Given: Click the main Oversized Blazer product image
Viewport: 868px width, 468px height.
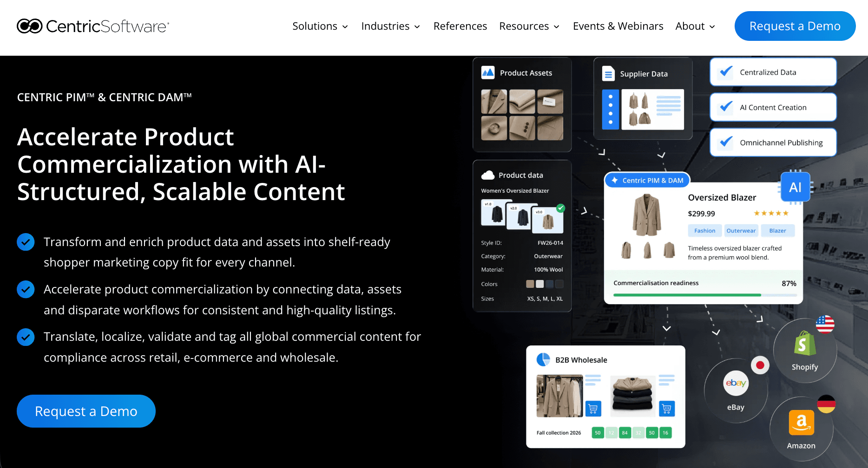Looking at the screenshot, I should tap(647, 214).
